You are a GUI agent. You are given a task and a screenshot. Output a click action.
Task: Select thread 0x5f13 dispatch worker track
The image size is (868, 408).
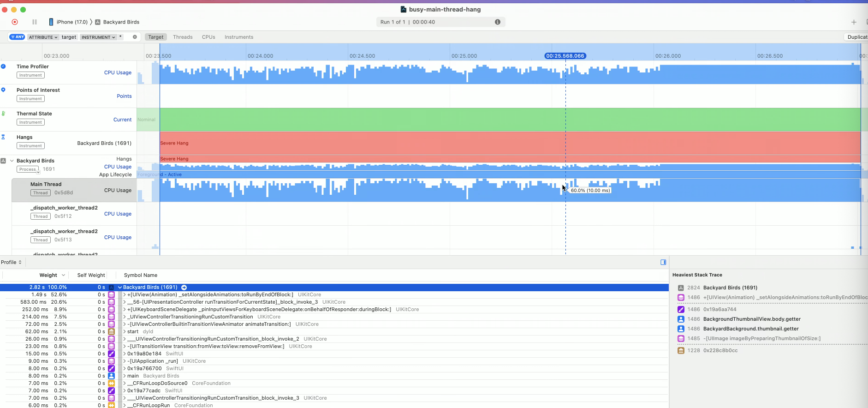coord(74,237)
